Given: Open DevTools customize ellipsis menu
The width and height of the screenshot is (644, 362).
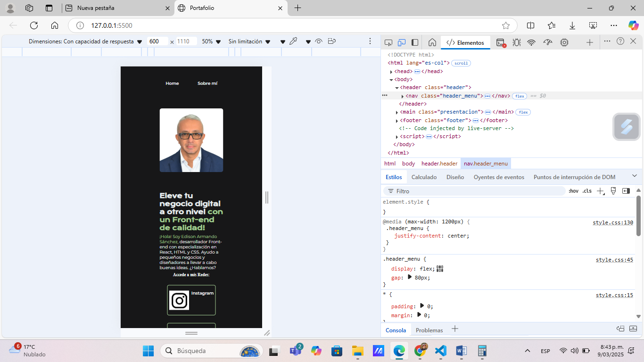Looking at the screenshot, I should click(607, 41).
